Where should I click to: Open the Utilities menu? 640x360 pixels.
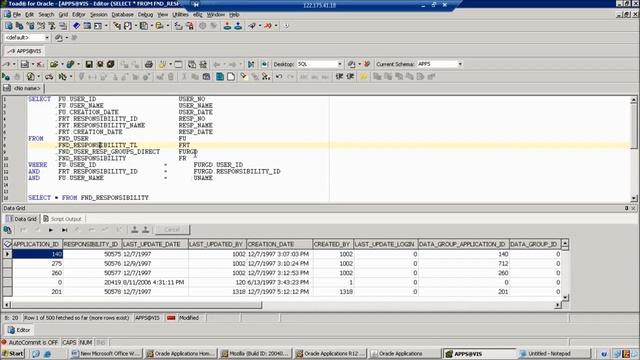coord(180,15)
